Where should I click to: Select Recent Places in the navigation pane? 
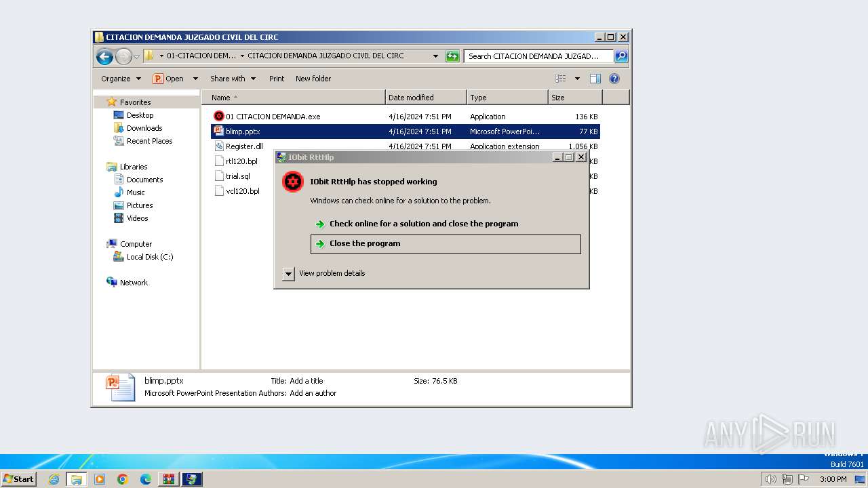click(149, 141)
